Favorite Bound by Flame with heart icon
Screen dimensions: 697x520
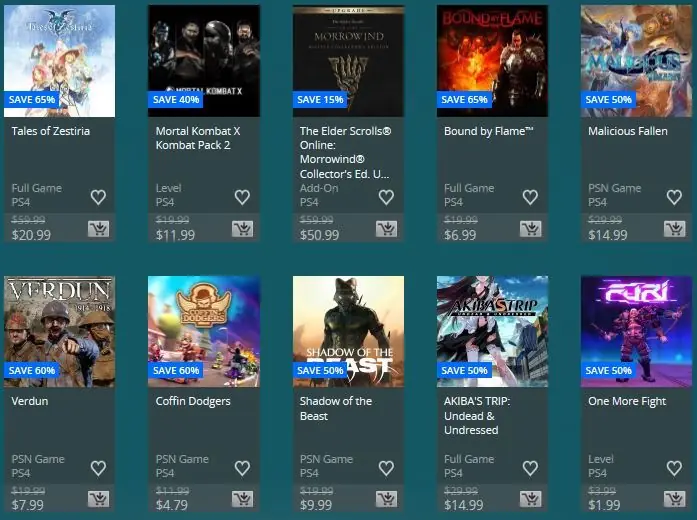point(530,197)
